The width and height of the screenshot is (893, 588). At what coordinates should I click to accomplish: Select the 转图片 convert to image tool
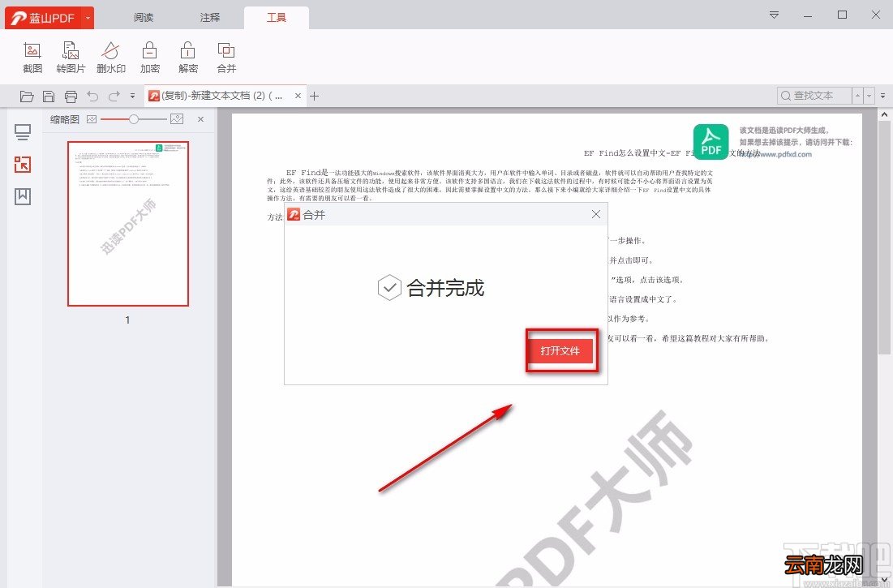(71, 58)
